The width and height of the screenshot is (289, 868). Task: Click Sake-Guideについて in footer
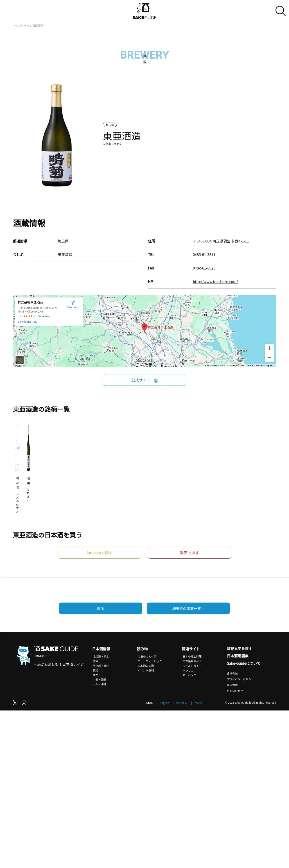coord(243,663)
